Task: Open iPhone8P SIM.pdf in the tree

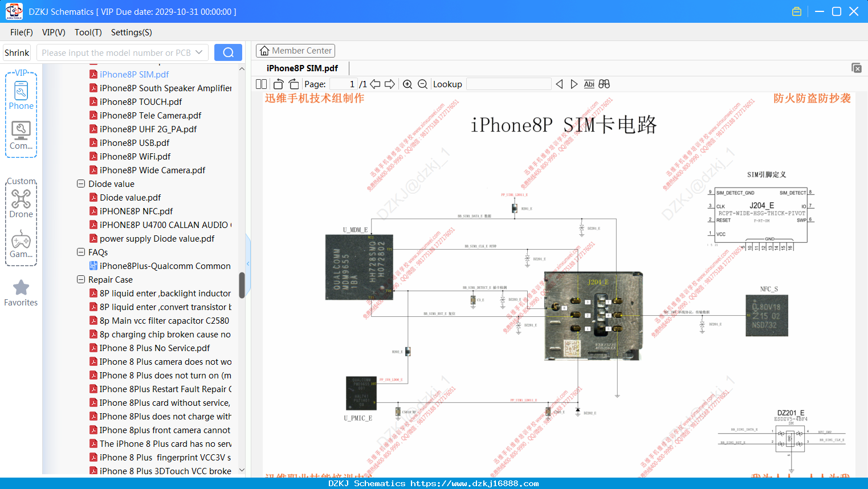Action: [x=134, y=75]
